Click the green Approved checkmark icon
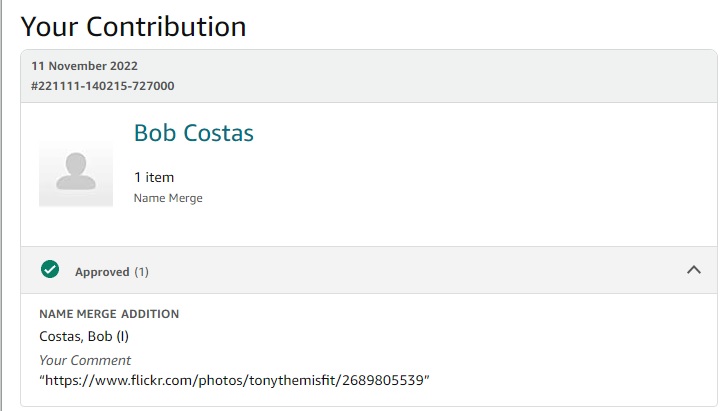Screen dimensions: 721x411 coord(50,270)
